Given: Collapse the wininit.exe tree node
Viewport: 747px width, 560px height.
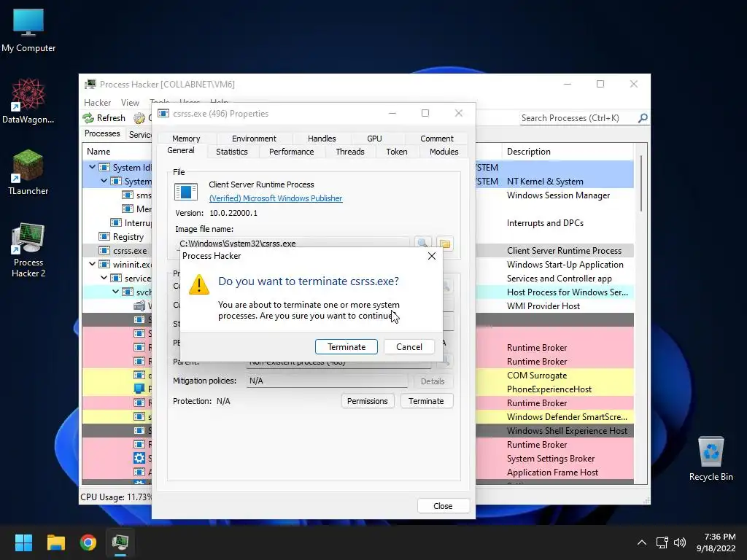Looking at the screenshot, I should tap(92, 264).
